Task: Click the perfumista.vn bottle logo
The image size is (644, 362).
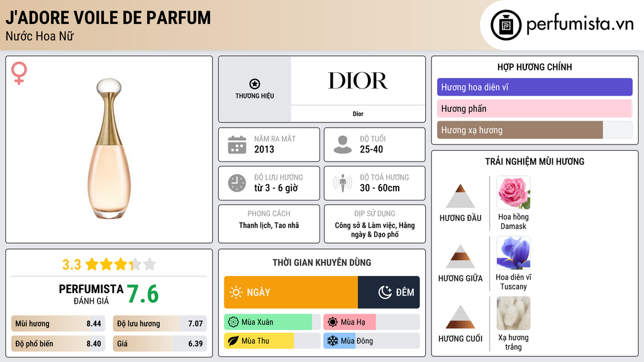Action: pos(507,24)
